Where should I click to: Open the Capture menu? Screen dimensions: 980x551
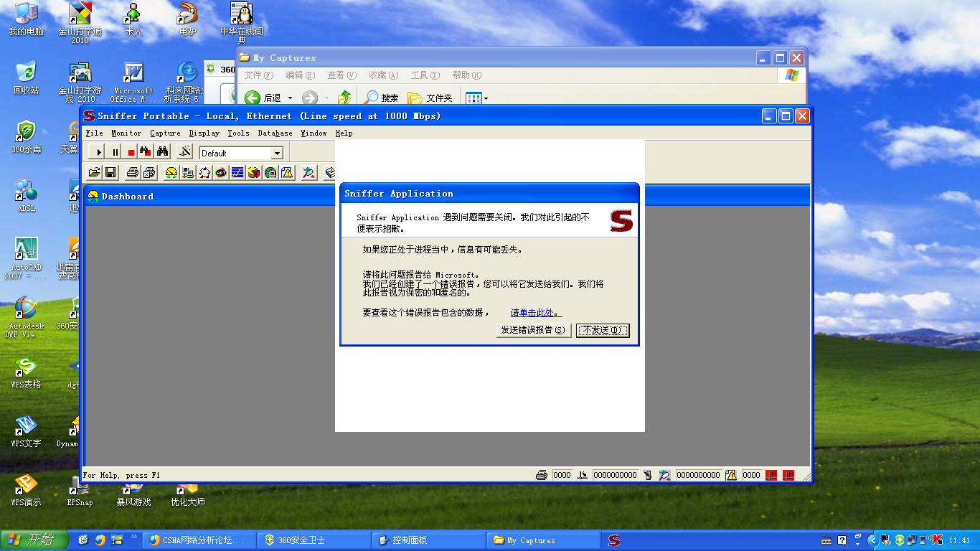tap(165, 133)
